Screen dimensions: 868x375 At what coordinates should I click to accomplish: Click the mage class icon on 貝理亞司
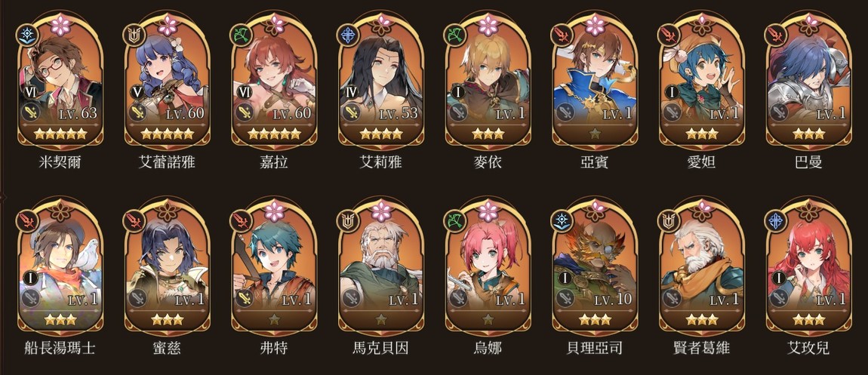pos(561,221)
